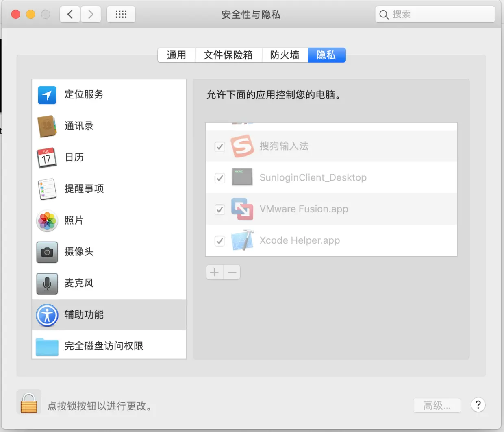Disable SunloginClient_Desktop computer control

coord(219,178)
